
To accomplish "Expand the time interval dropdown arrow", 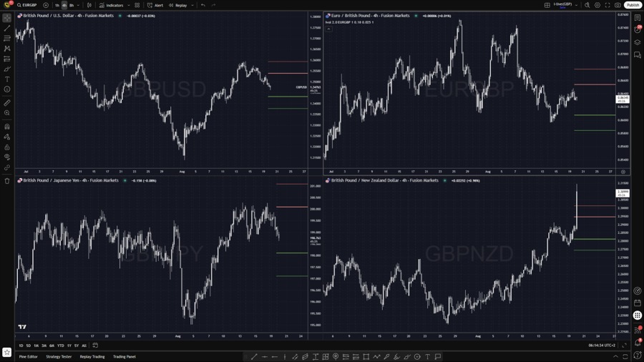I will 79,5.
